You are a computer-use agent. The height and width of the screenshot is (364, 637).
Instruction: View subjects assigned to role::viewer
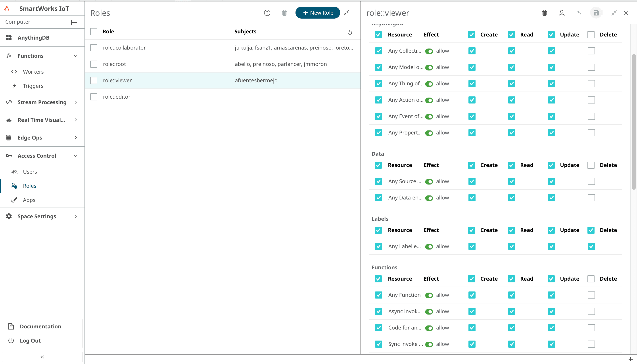[562, 13]
